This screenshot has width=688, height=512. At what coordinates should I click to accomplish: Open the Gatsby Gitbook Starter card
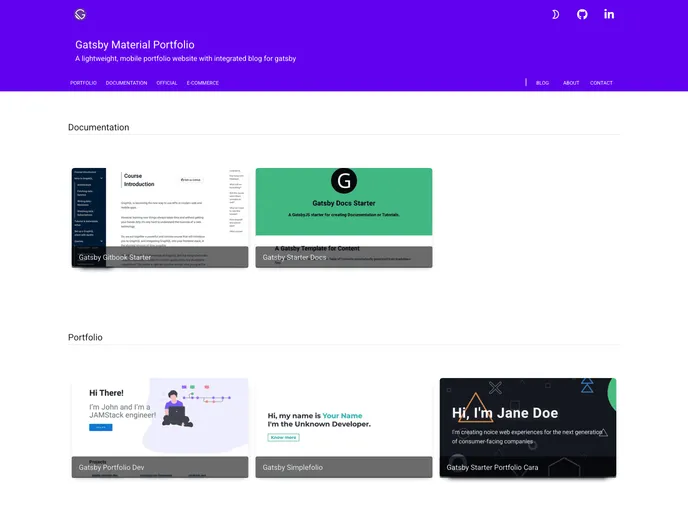click(x=160, y=217)
